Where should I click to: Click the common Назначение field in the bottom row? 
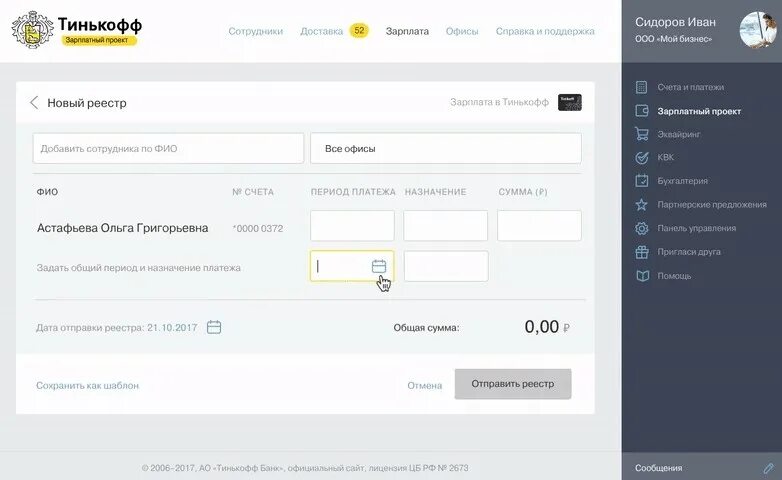point(446,266)
